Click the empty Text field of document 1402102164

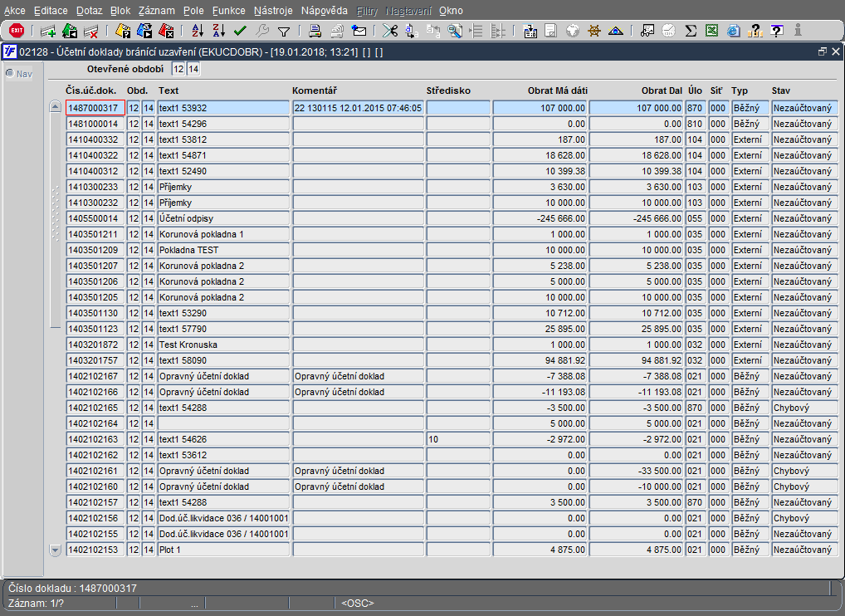click(x=222, y=423)
